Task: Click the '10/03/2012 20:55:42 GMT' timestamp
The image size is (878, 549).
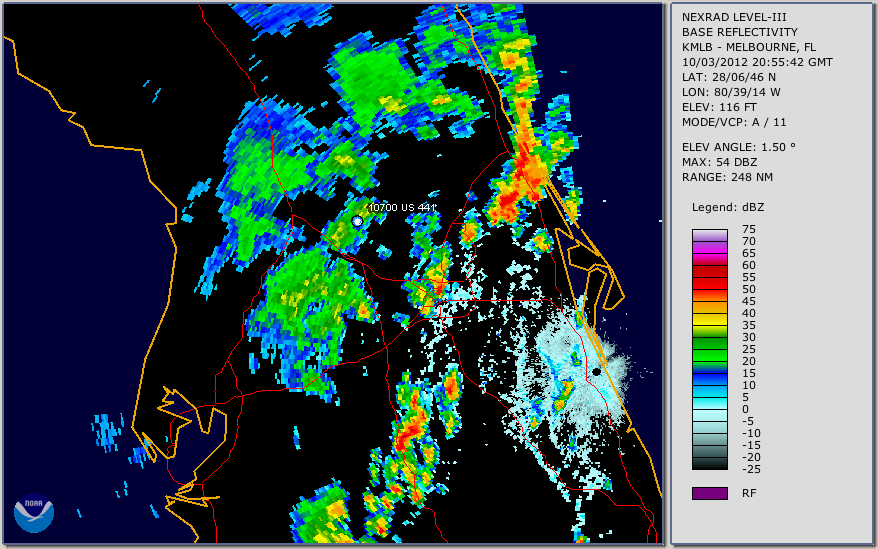Action: [x=757, y=62]
